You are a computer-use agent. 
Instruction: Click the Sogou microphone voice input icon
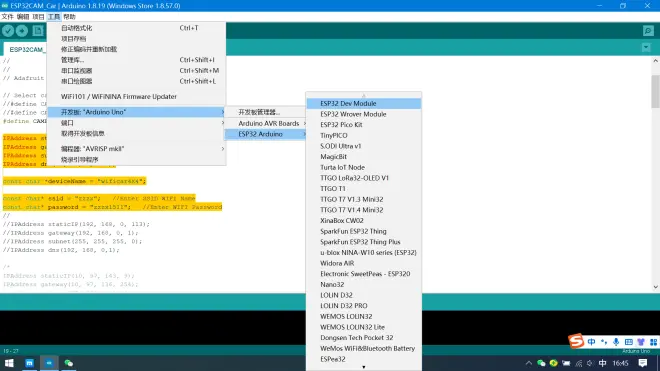[616, 342]
